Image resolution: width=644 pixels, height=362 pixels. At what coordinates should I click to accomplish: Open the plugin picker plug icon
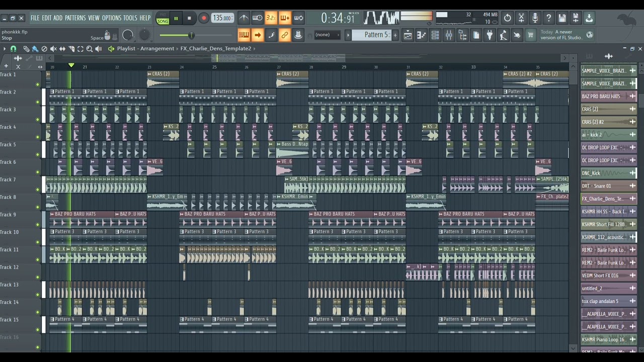coord(490,35)
